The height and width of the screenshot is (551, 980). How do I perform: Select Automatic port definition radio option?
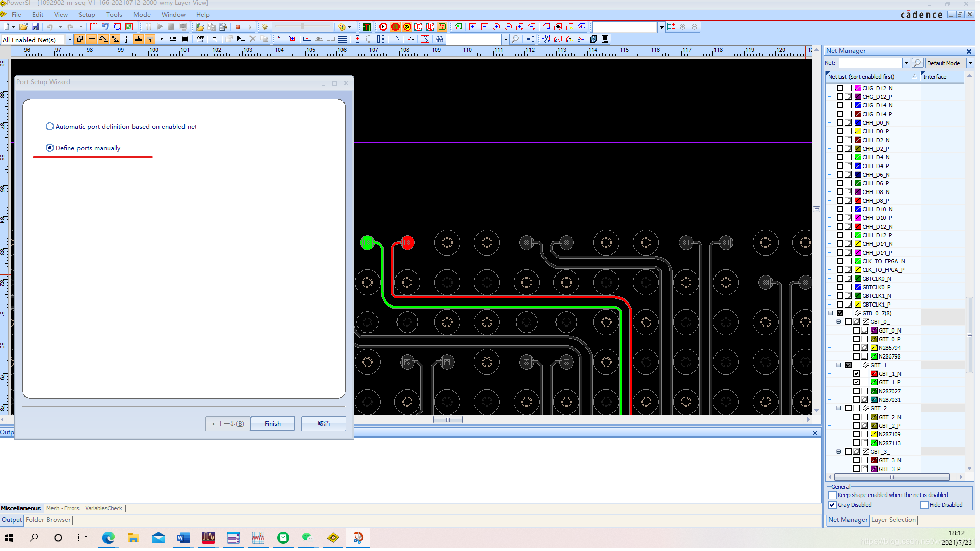pyautogui.click(x=50, y=126)
